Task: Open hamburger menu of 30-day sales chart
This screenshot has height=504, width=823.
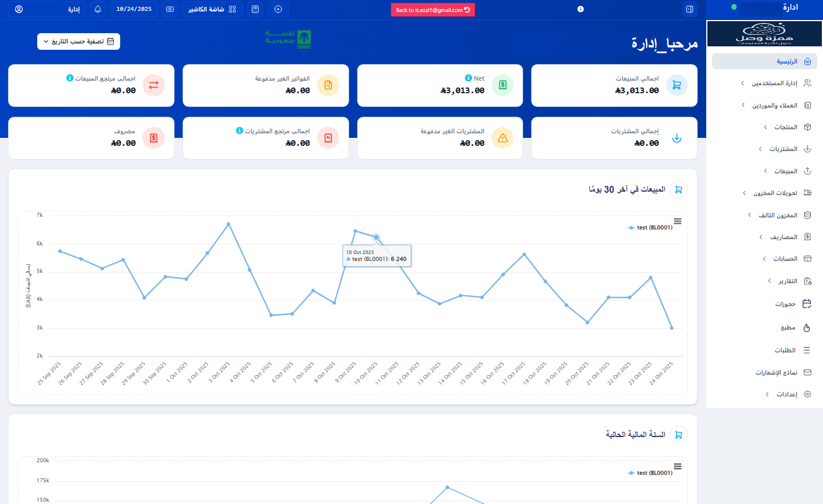Action: (x=678, y=221)
